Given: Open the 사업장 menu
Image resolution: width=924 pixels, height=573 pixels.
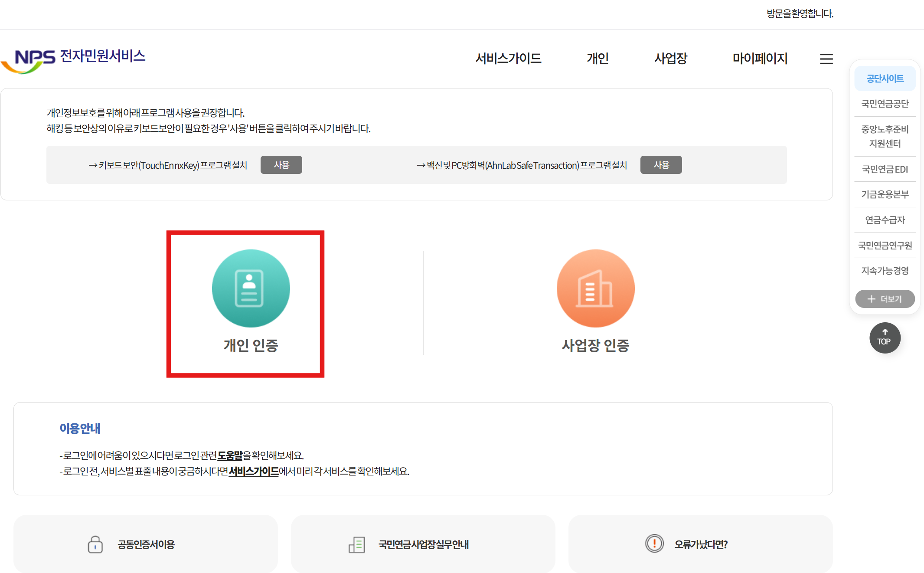Looking at the screenshot, I should [x=670, y=58].
